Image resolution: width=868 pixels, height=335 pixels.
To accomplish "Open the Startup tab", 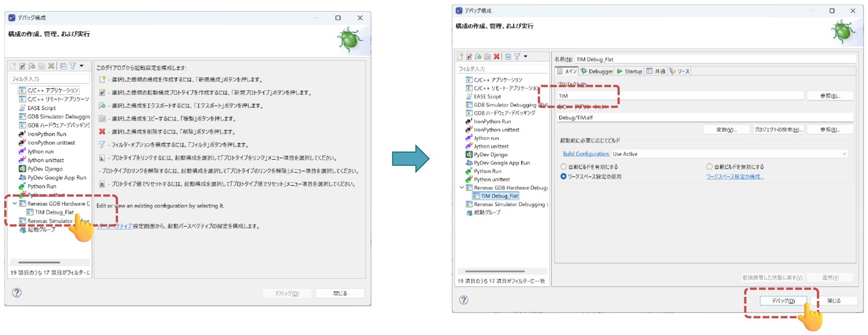I will coord(630,71).
